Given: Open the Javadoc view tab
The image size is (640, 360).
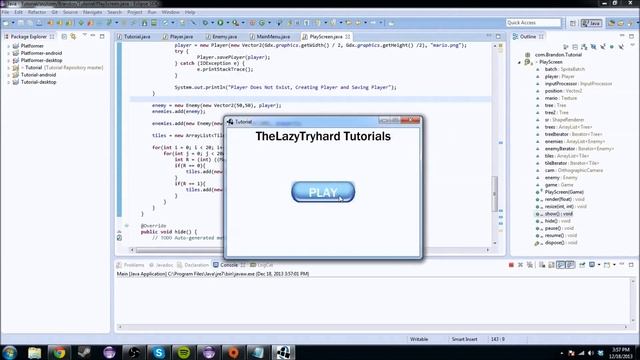Looking at the screenshot, I should pos(161,265).
